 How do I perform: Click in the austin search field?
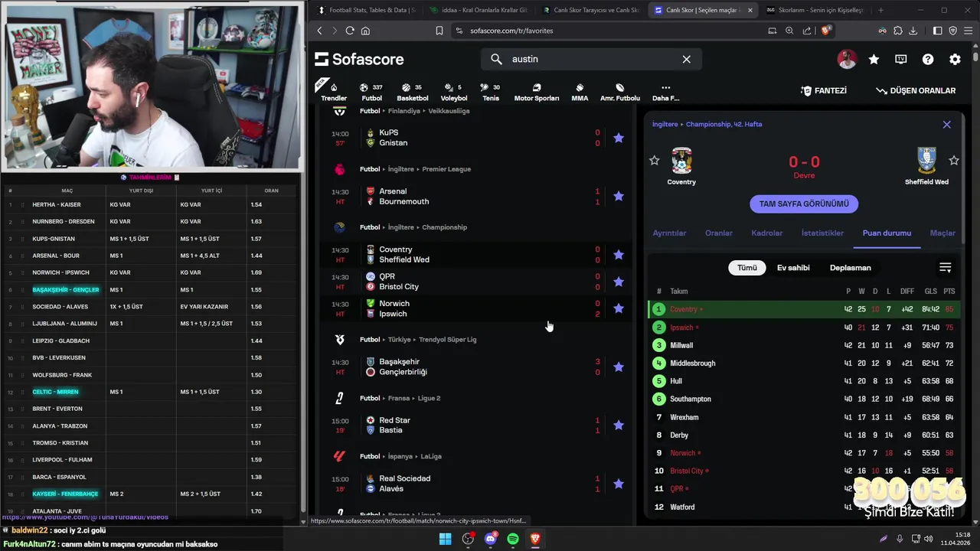591,59
